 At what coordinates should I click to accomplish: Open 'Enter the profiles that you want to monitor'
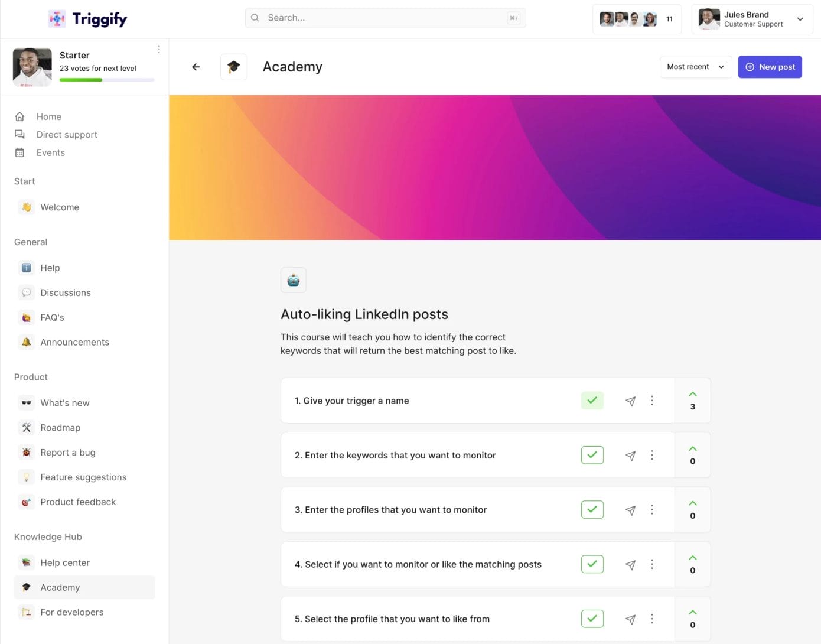pyautogui.click(x=390, y=510)
